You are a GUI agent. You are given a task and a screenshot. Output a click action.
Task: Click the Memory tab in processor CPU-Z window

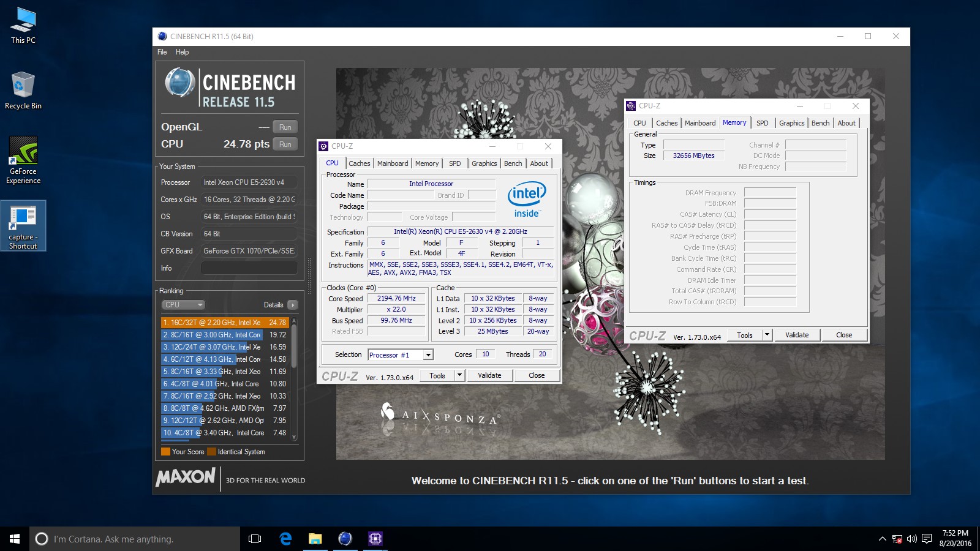(x=427, y=163)
